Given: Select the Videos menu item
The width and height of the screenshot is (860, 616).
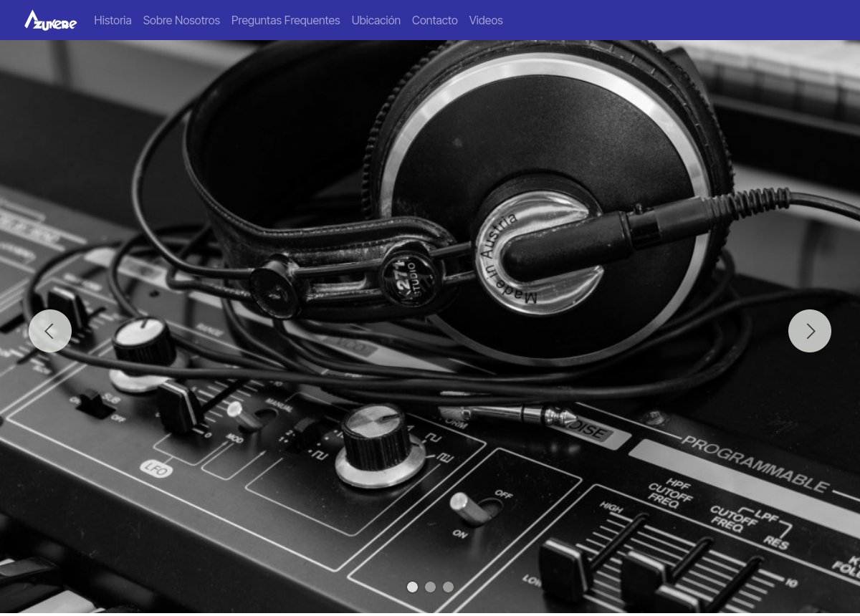Looking at the screenshot, I should (x=486, y=20).
